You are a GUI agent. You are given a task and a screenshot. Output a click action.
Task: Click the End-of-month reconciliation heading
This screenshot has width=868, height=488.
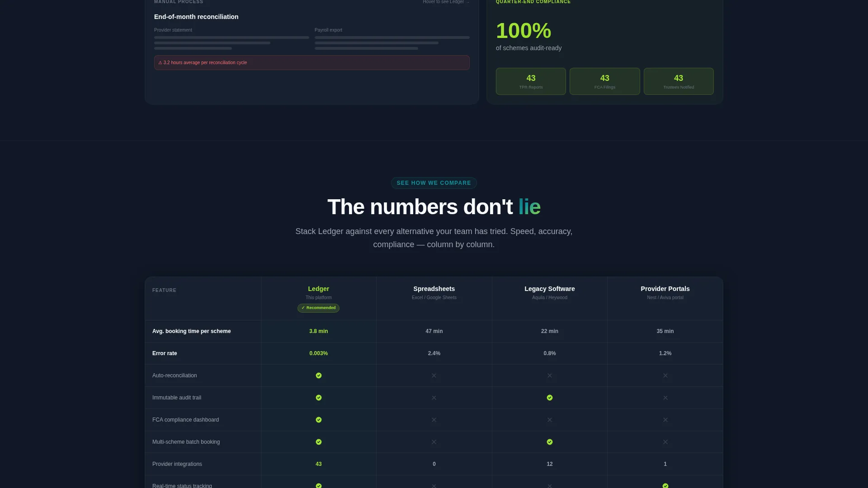click(196, 17)
